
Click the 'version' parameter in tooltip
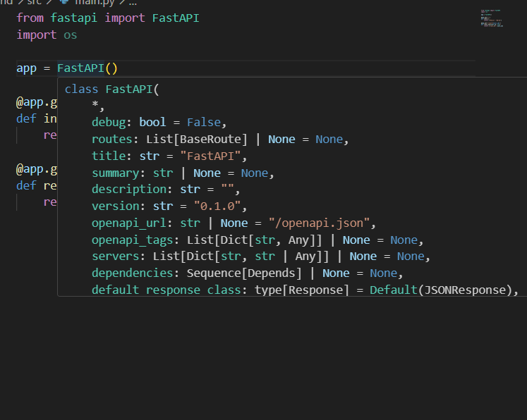pos(116,206)
